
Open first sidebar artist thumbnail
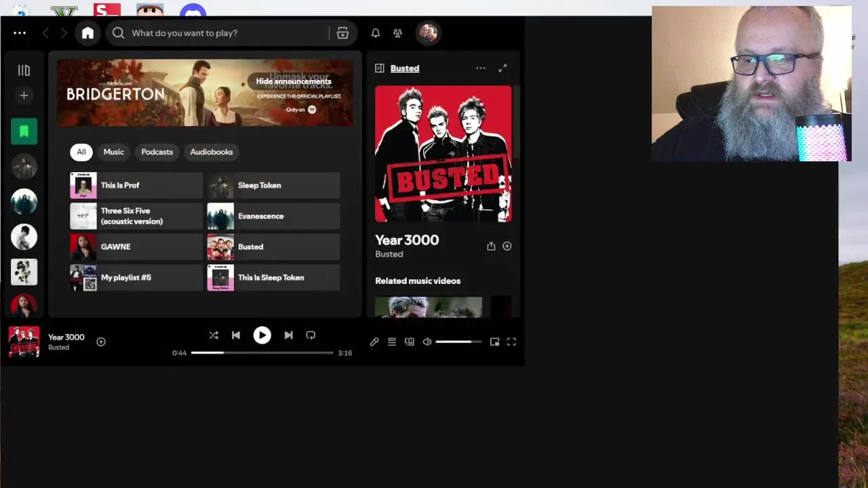coord(24,167)
